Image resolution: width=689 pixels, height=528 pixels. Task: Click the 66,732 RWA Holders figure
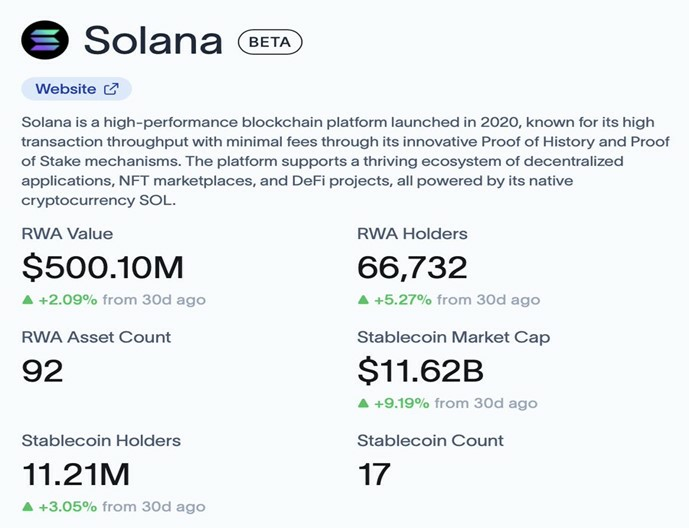tap(414, 267)
